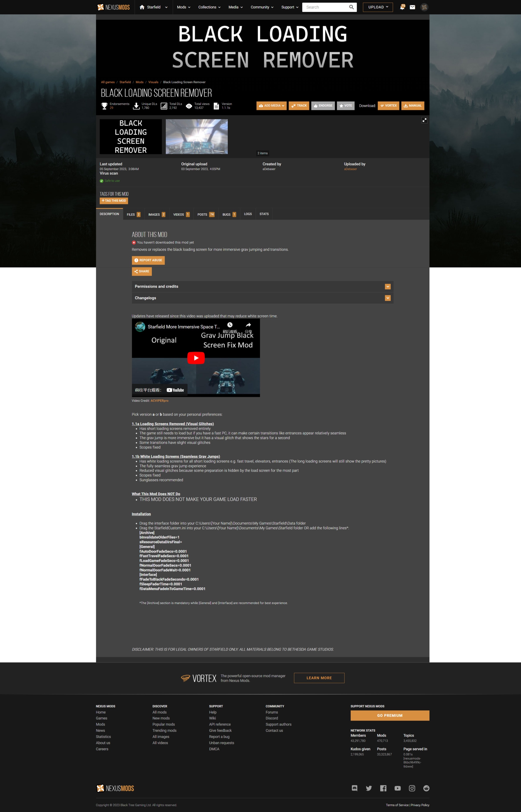
Task: Switch to the Bugs tab
Action: tap(229, 214)
